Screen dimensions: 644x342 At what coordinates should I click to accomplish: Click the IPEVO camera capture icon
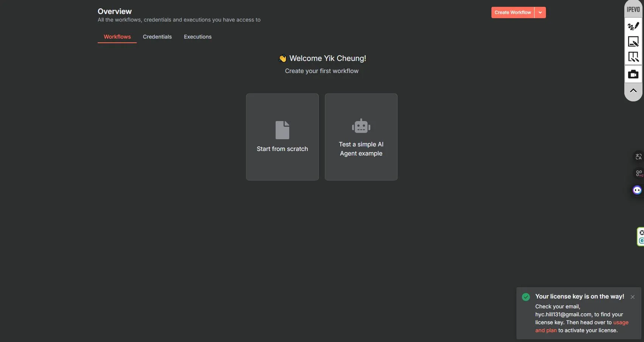click(633, 75)
